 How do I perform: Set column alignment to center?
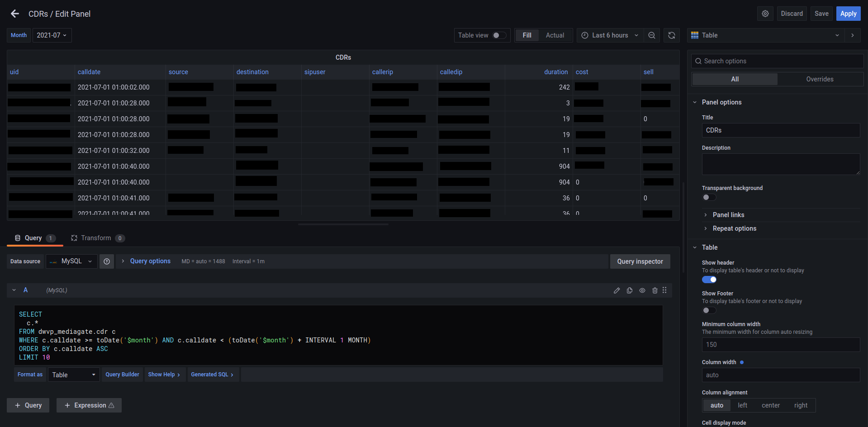(770, 405)
